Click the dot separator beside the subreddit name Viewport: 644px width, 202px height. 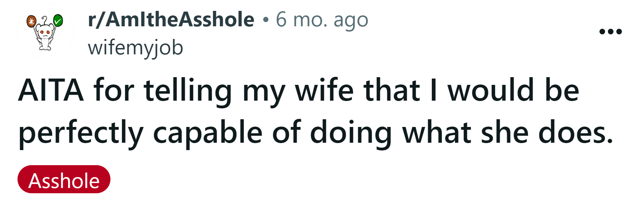click(265, 20)
